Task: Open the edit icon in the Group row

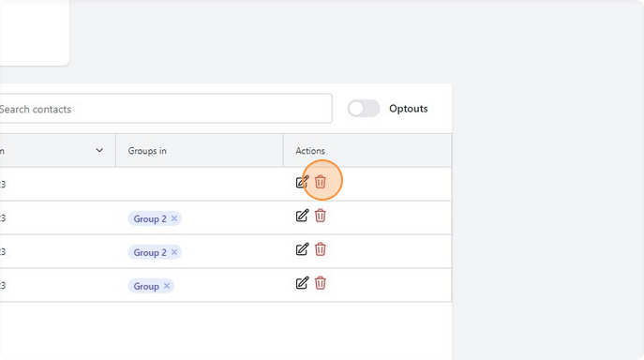Action: (302, 283)
